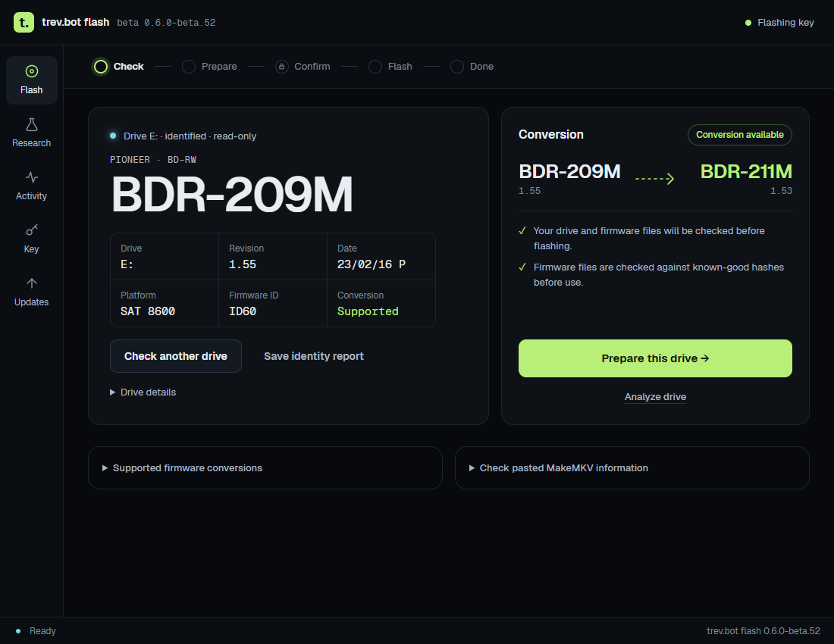Select the Check step circle
This screenshot has height=644, width=834.
coord(101,67)
